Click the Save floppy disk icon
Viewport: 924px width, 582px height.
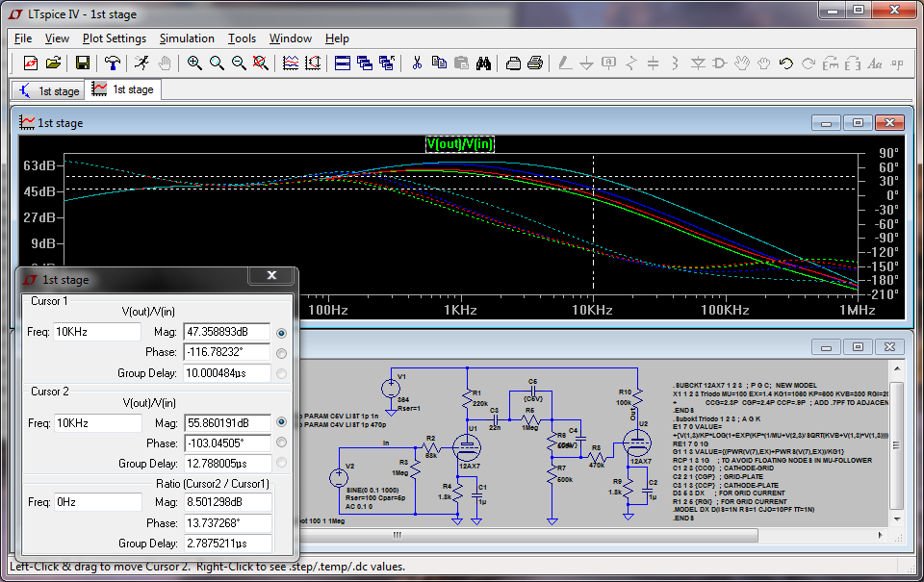(83, 63)
